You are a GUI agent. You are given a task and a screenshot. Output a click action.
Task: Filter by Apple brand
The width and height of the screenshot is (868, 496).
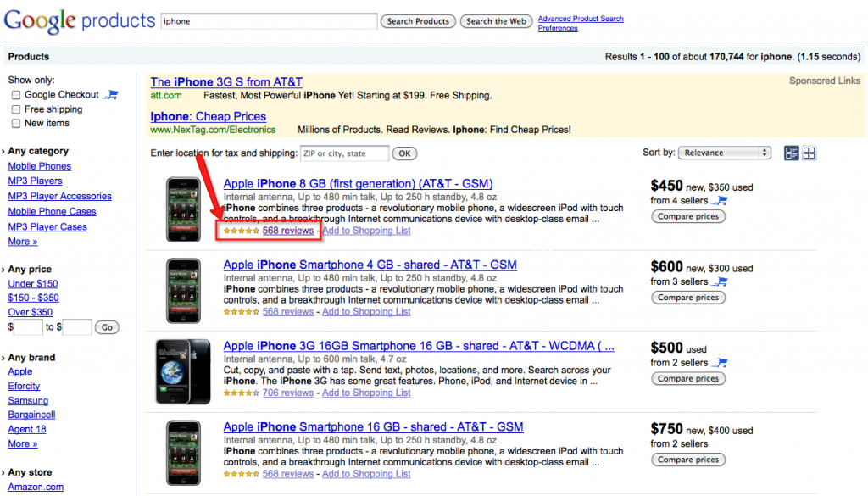[20, 372]
